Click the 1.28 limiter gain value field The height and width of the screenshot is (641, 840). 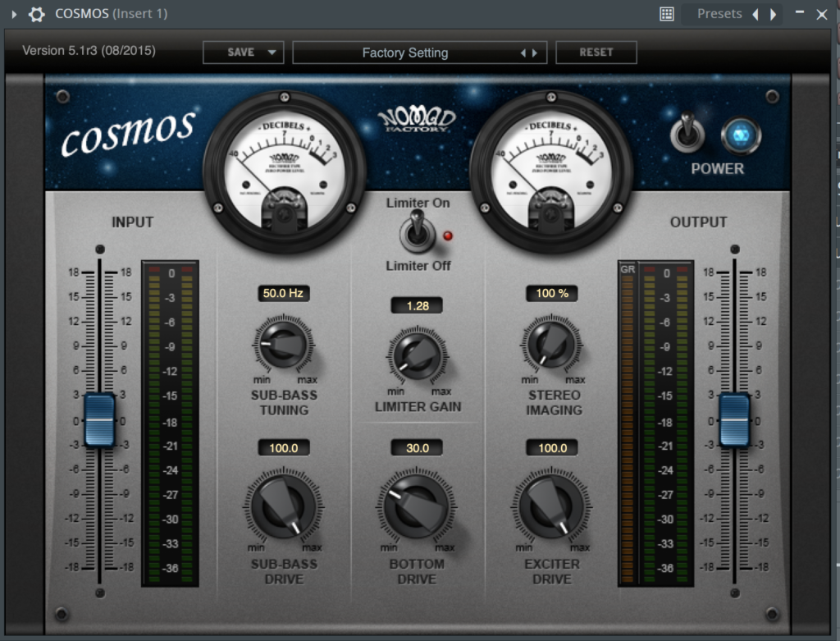point(418,305)
